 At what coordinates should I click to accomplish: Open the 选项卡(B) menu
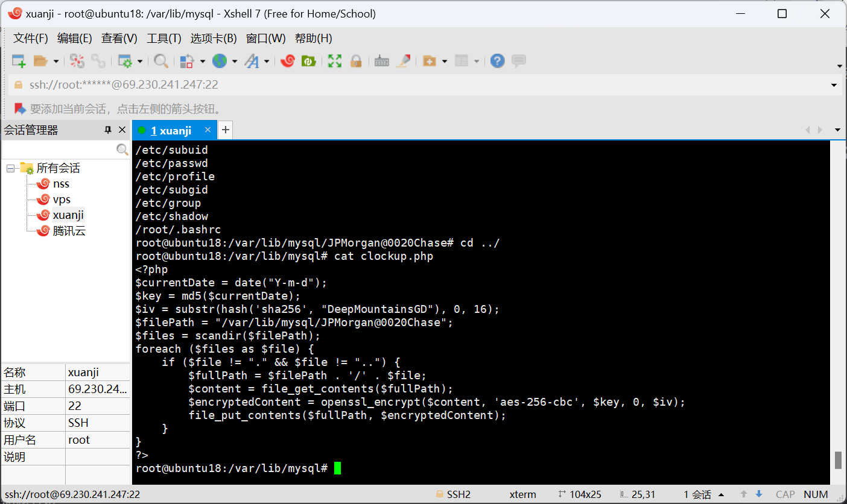tap(214, 38)
